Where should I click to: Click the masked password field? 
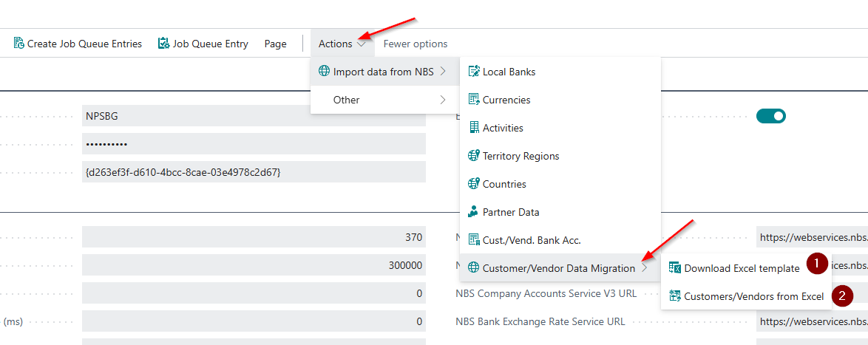coord(254,144)
